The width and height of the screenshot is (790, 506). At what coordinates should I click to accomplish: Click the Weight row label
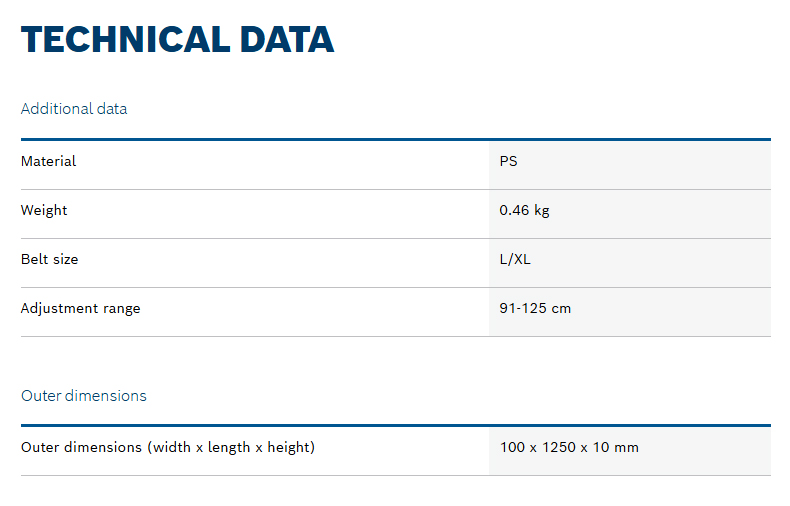click(44, 210)
